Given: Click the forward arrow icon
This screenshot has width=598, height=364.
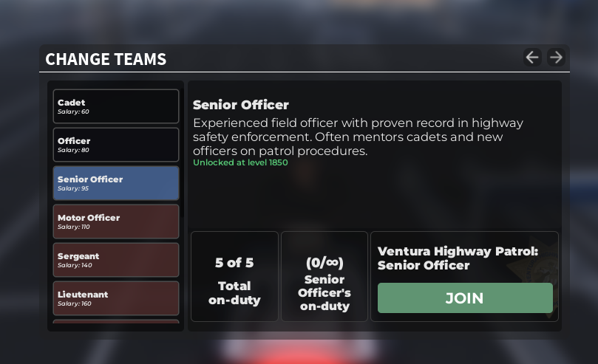Looking at the screenshot, I should pyautogui.click(x=556, y=57).
